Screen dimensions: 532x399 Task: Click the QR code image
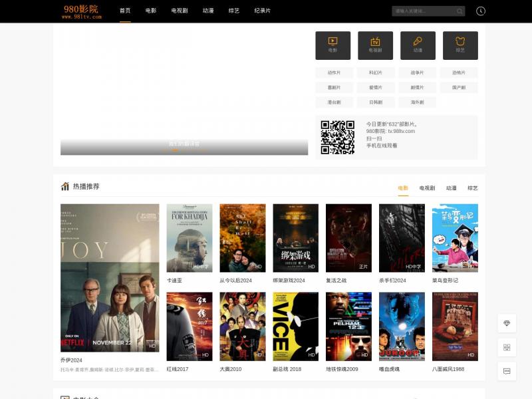point(338,138)
